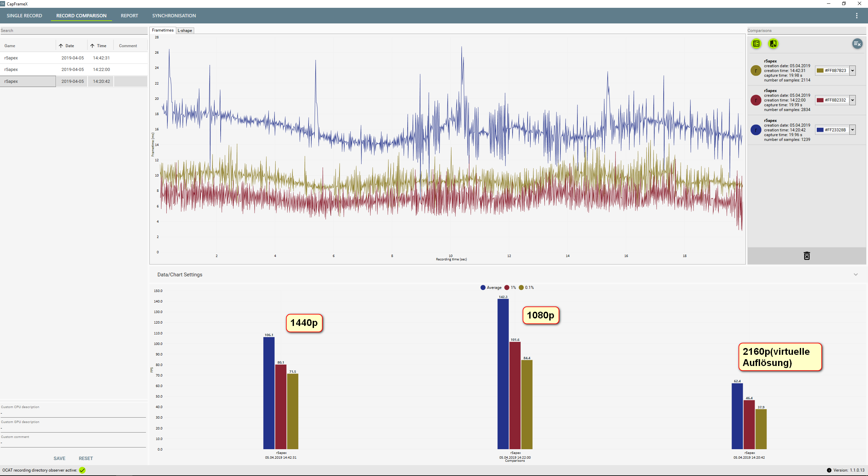Viewport: 868px width, 476px height.
Task: Open the three-dot overflow menu in the header
Action: click(856, 16)
